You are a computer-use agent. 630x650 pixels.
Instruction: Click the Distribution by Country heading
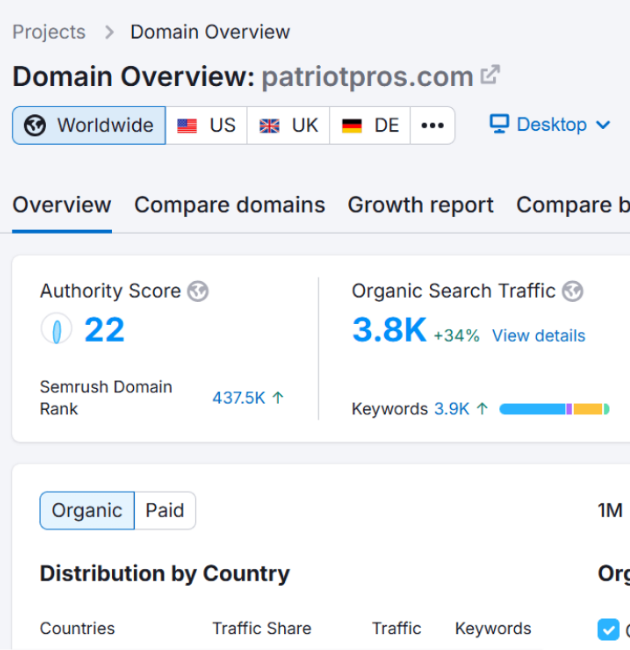[x=165, y=574]
